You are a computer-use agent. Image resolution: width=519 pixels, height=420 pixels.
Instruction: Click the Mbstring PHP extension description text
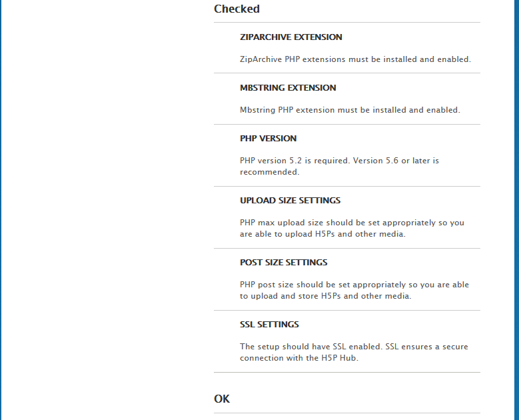350,110
